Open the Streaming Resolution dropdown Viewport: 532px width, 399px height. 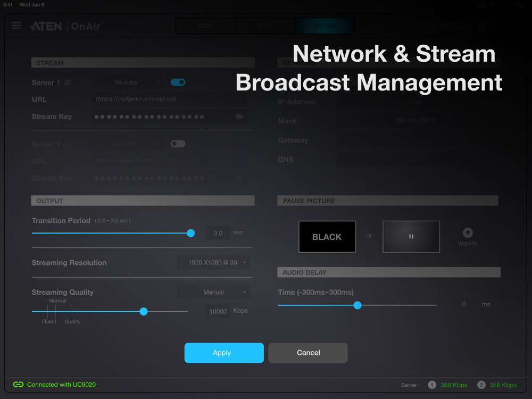214,263
